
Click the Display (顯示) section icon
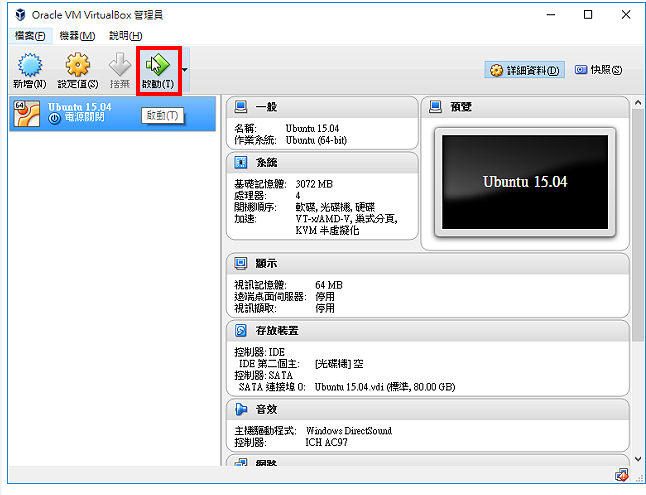click(x=241, y=263)
